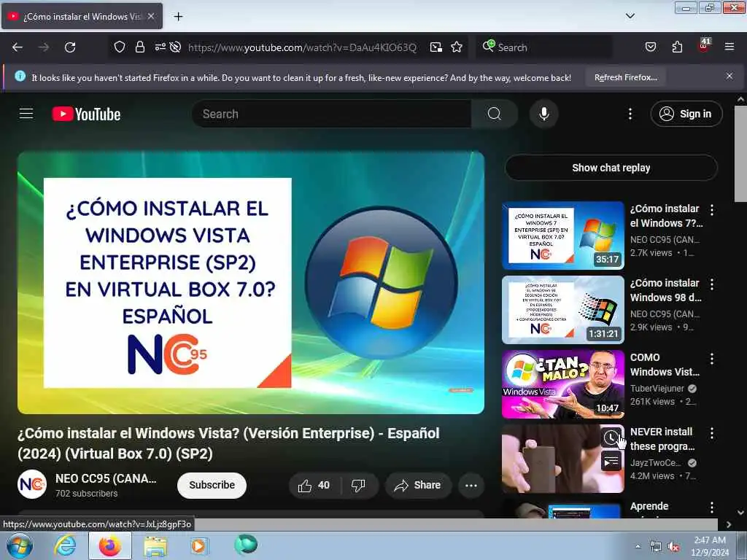Click the Firefox search box in the toolbar
The height and width of the screenshot is (560, 747).
coord(544,47)
